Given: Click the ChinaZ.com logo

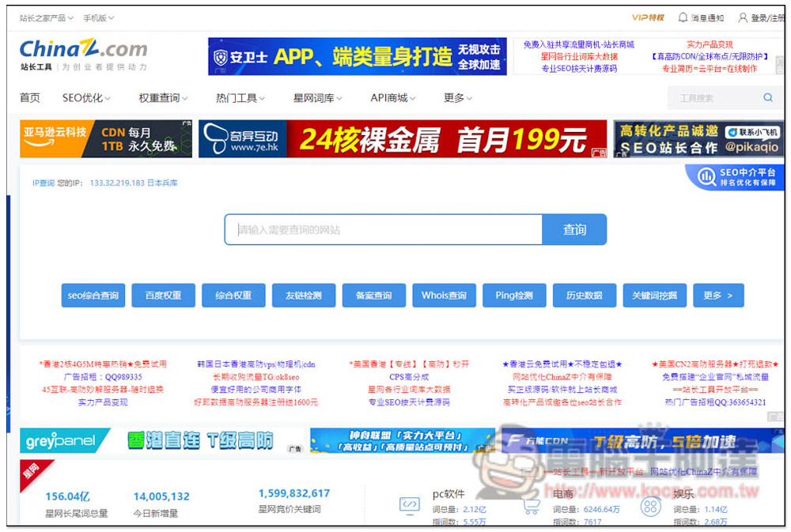Looking at the screenshot, I should pos(83,49).
